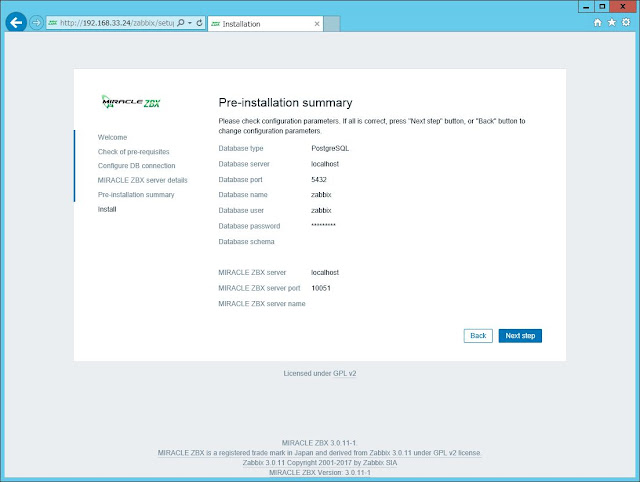Click the Database password label
640x482 pixels.
tap(249, 226)
